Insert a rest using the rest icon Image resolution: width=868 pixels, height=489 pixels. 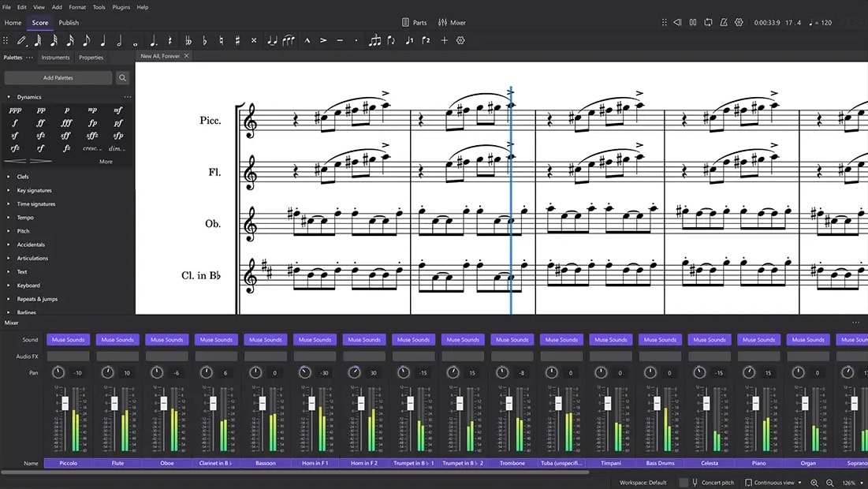(170, 40)
